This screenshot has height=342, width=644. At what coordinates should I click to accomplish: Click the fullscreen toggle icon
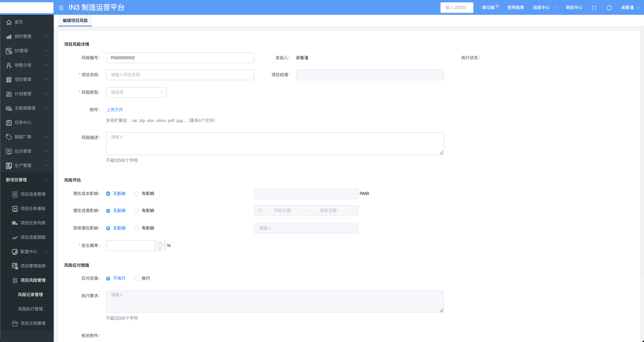pyautogui.click(x=594, y=8)
